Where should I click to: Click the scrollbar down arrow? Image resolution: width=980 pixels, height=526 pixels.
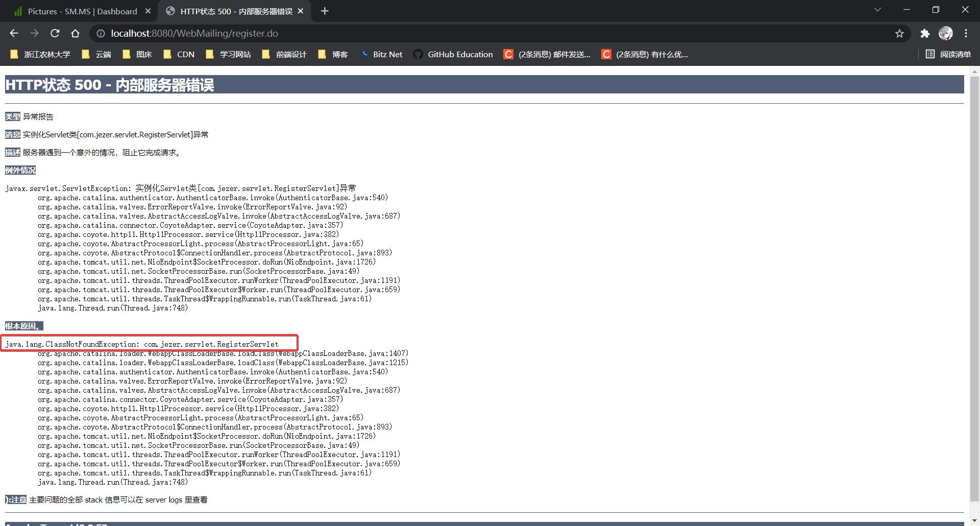tap(974, 521)
